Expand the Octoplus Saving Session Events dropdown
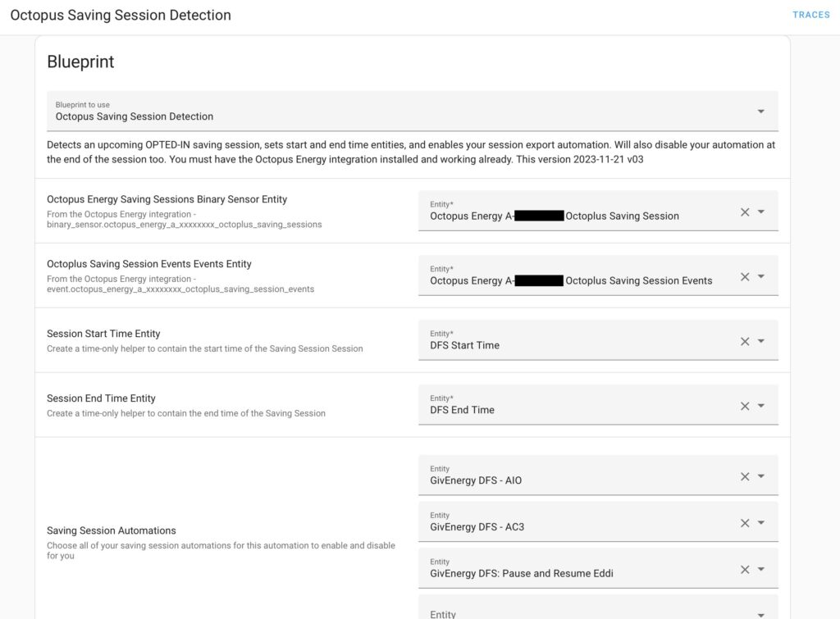 click(760, 277)
